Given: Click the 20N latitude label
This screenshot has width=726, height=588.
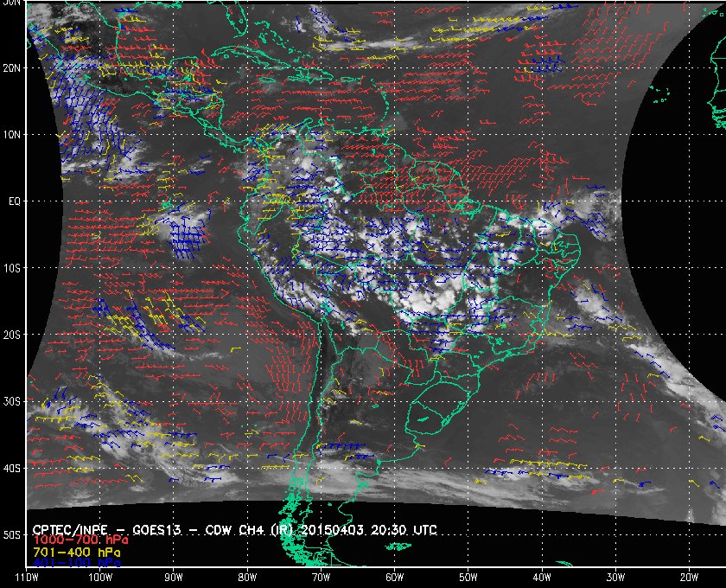Looking at the screenshot, I should click(11, 67).
